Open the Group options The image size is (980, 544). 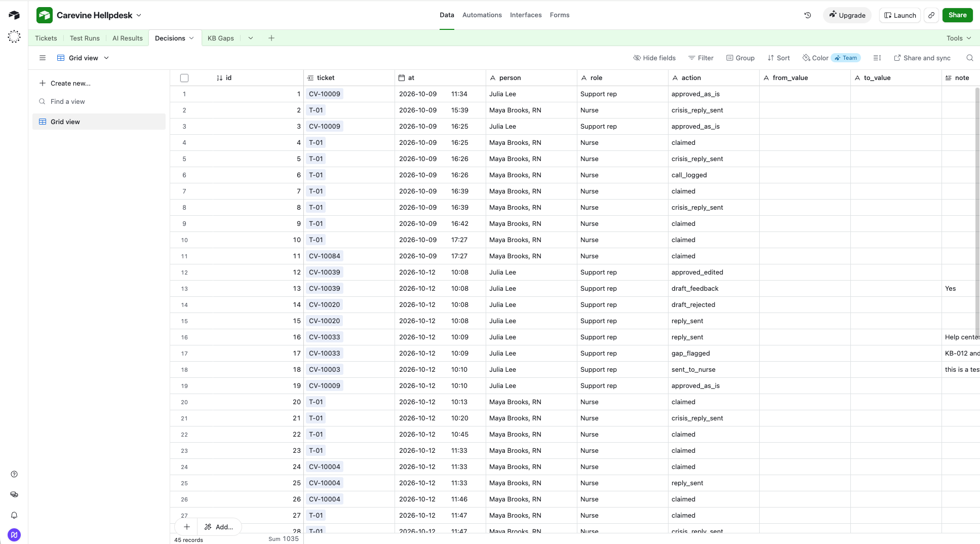pos(740,58)
